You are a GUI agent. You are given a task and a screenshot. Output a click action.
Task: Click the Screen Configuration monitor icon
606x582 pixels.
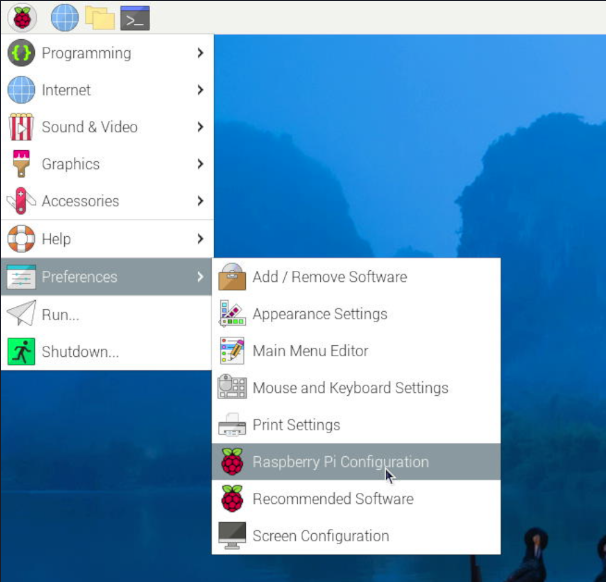(232, 536)
